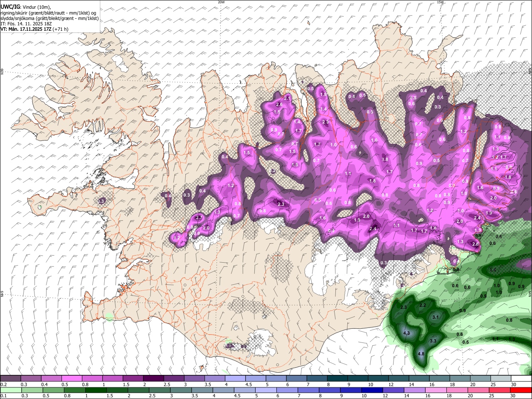
Task: Click the 2.1 snow value in the north
Action: tap(287, 98)
